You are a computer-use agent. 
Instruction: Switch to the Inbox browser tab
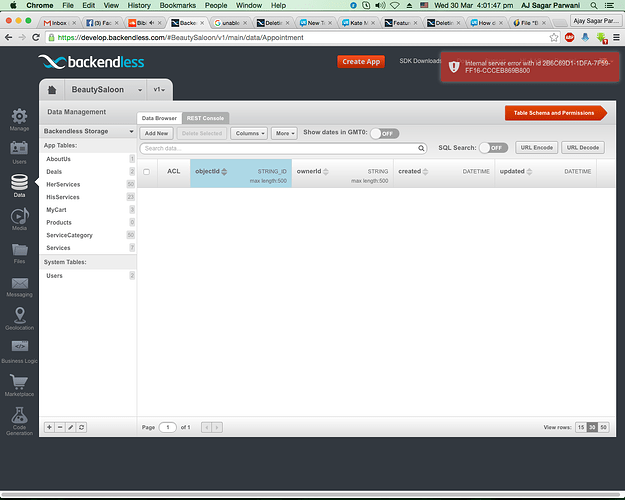point(59,23)
